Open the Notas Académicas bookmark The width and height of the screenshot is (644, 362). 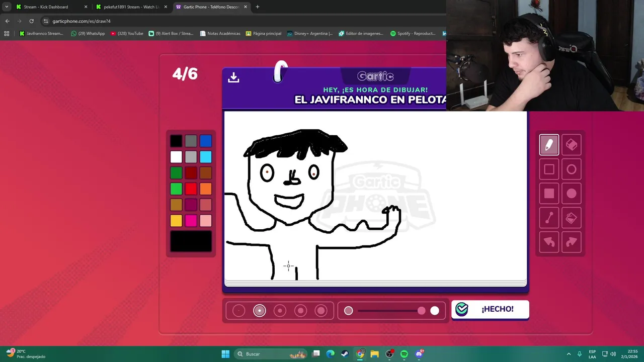coord(220,34)
